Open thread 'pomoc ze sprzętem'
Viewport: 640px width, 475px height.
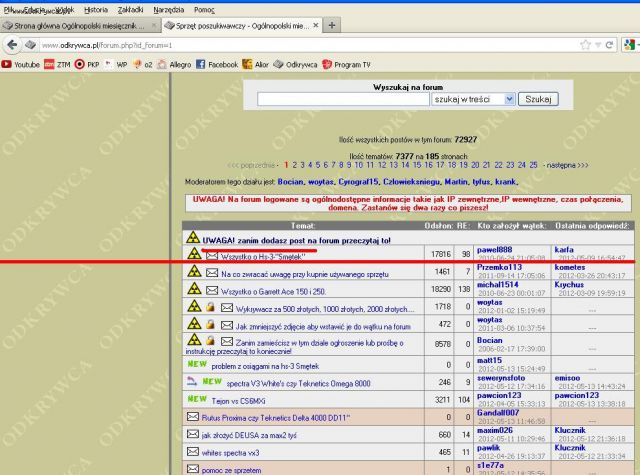(x=231, y=471)
